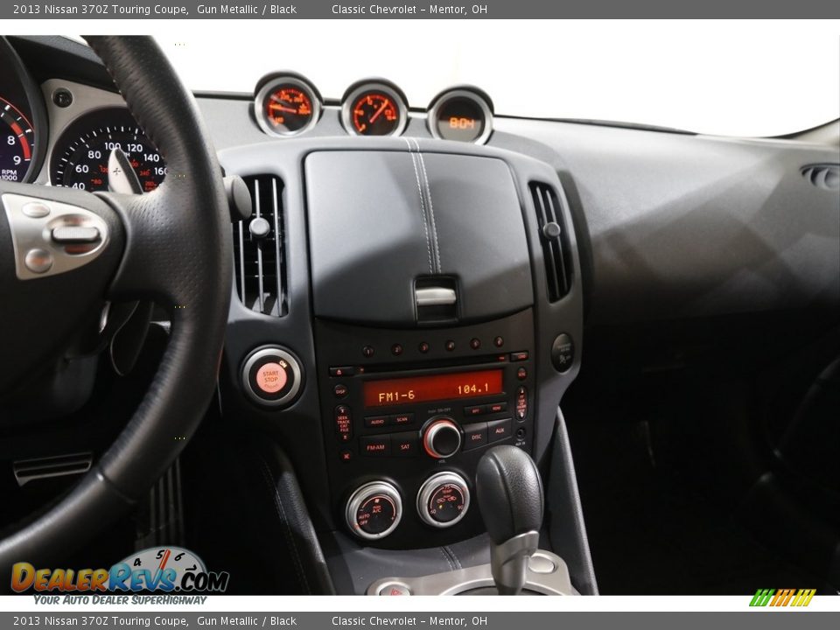The height and width of the screenshot is (630, 840).
Task: Tap the RDM button below the display
Action: [x=497, y=408]
